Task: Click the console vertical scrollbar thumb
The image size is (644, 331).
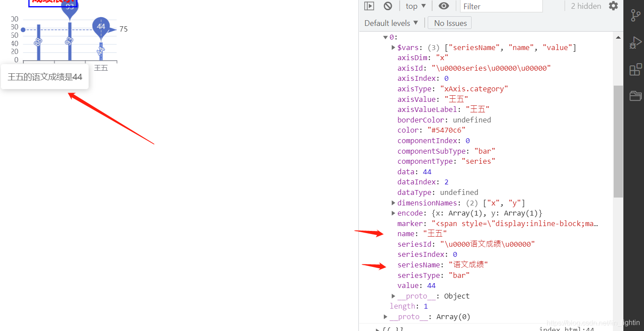Action: click(618, 141)
